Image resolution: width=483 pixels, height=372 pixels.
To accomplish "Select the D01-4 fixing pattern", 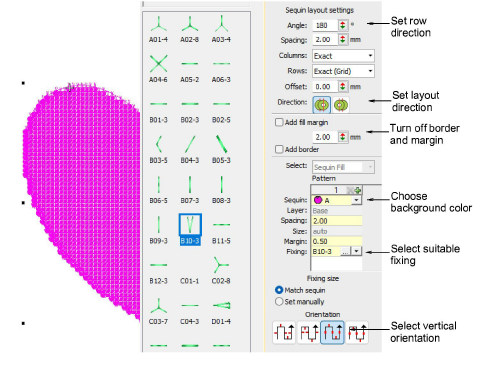I will 221,311.
